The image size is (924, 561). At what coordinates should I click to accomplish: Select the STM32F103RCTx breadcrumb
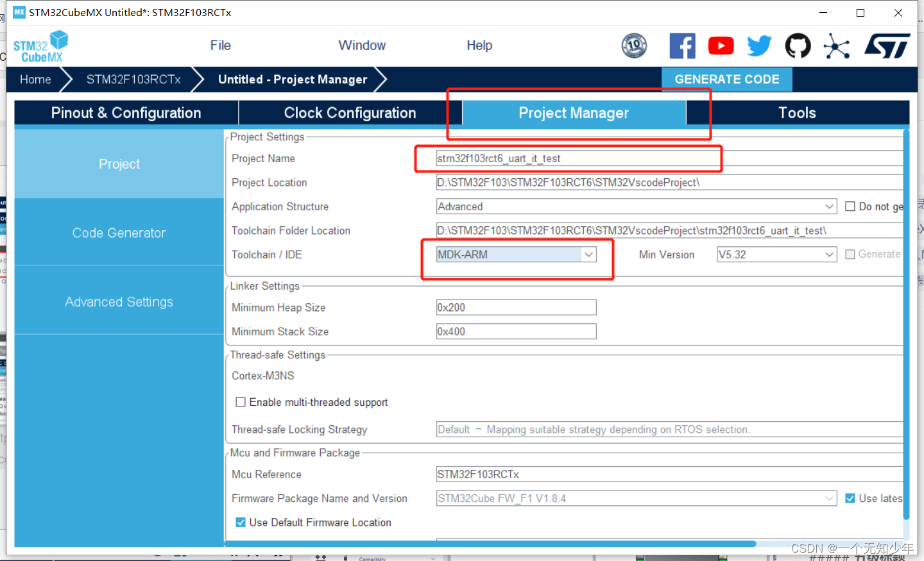point(133,80)
